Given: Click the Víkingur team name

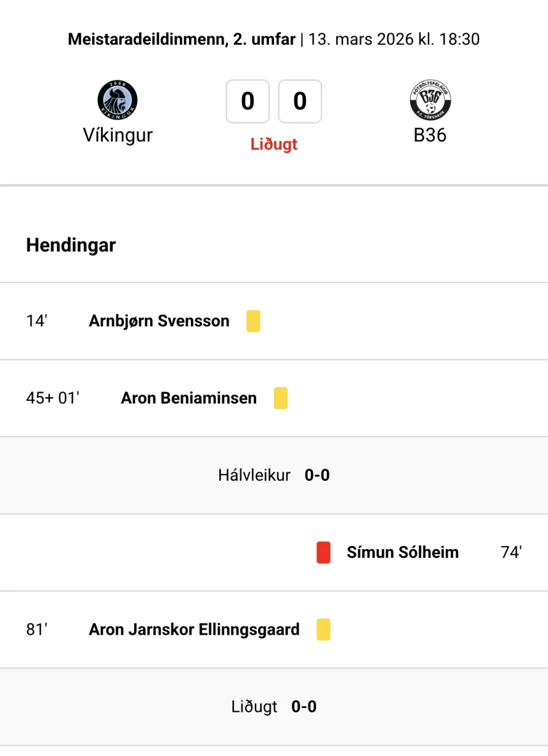Looking at the screenshot, I should (x=118, y=135).
